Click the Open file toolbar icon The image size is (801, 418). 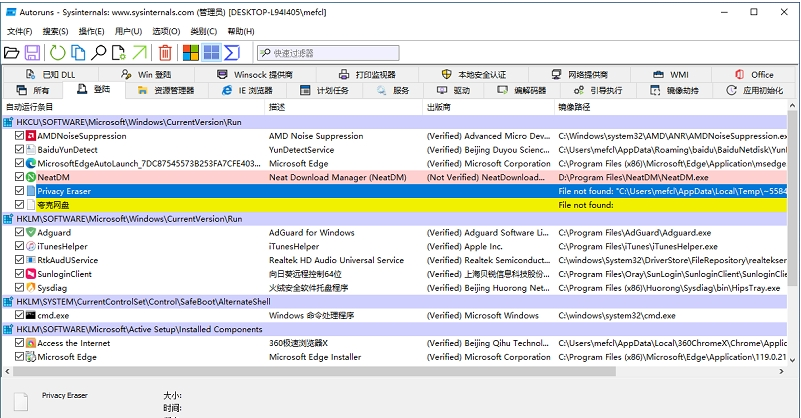tap(11, 53)
